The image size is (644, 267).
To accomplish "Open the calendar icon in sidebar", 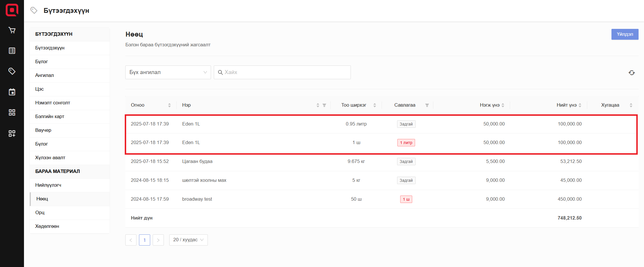I will coord(12,92).
